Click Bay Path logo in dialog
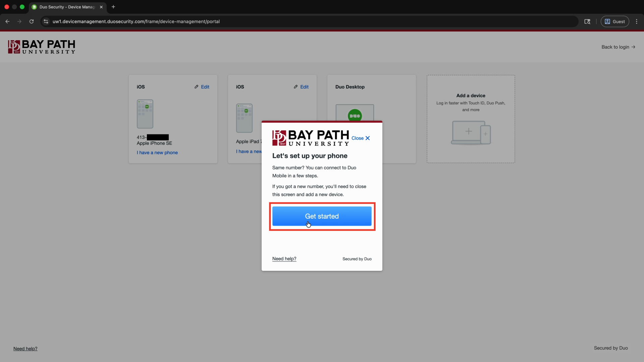 (x=311, y=138)
